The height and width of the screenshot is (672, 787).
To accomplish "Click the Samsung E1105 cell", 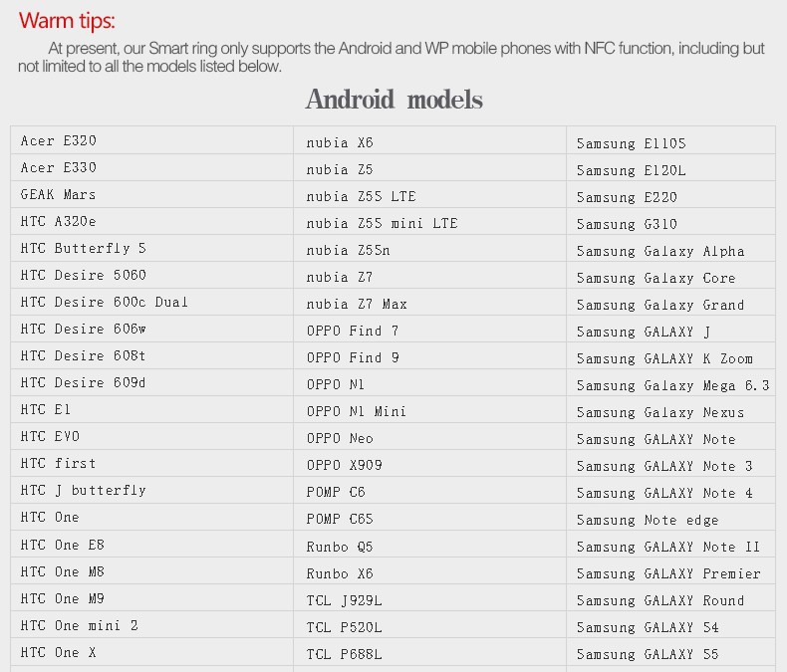I will coord(631,143).
